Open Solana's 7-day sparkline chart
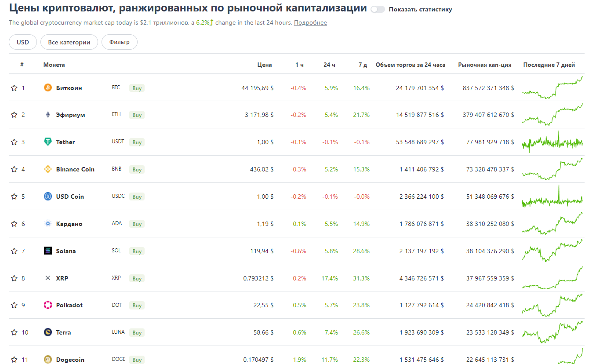607x364 pixels. pyautogui.click(x=552, y=251)
